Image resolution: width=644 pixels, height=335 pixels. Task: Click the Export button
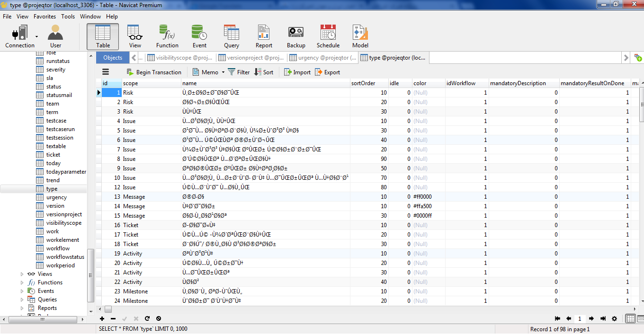[327, 72]
